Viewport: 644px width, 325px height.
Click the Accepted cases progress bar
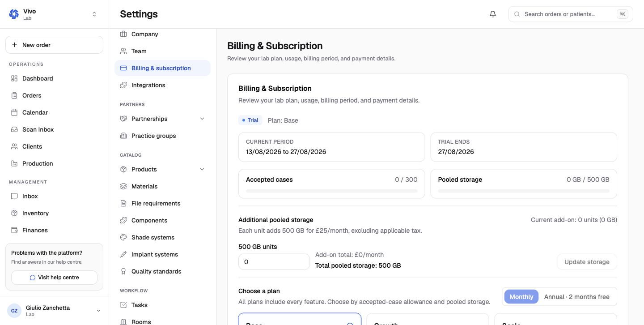[x=332, y=191]
